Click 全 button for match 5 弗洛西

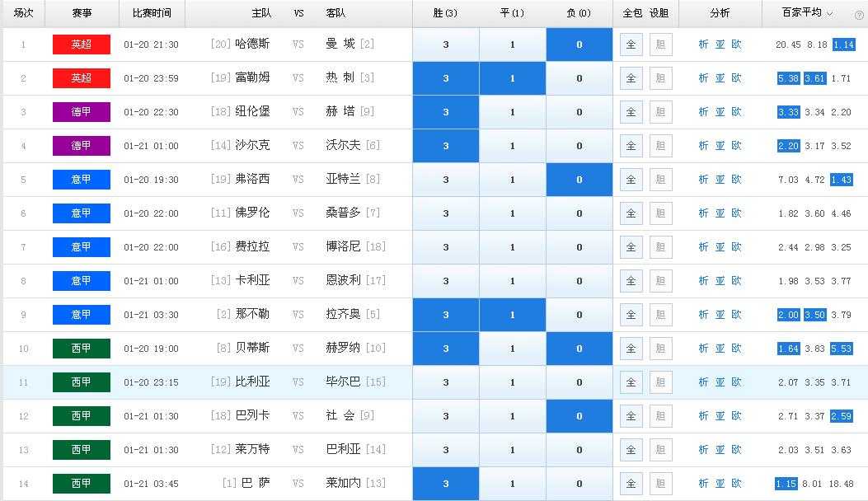coord(631,180)
